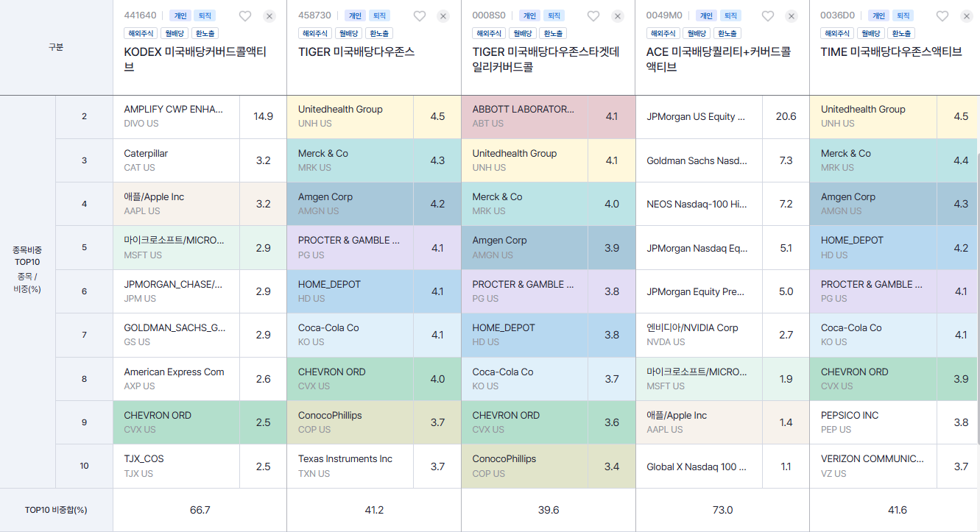Close the TIME 0036D0 comparison column
Viewport: 980px width, 532px height.
click(966, 16)
